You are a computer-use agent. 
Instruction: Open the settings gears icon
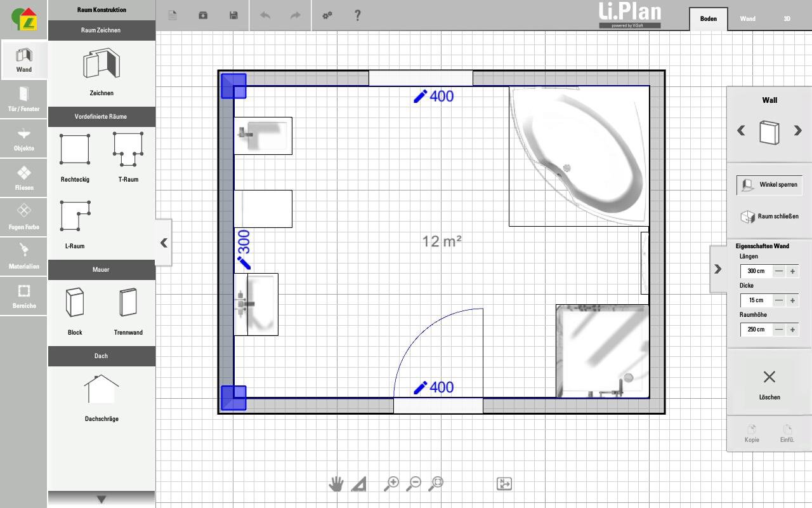[327, 15]
